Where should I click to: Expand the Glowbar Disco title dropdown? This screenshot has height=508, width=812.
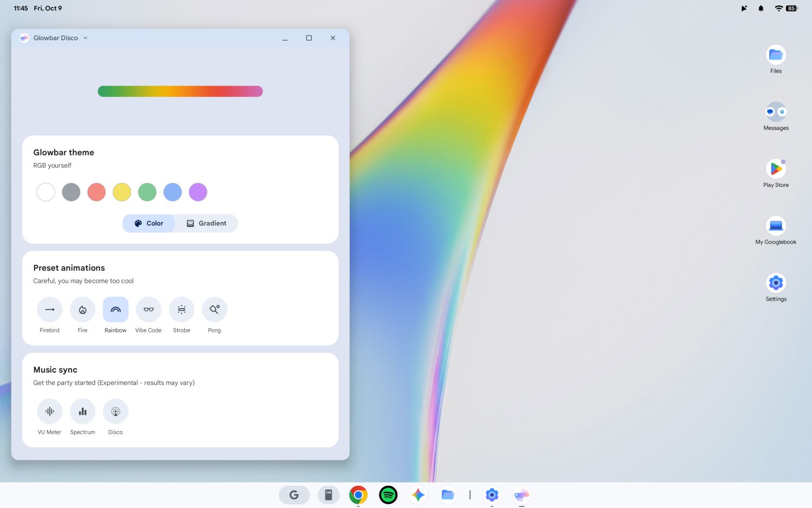pos(86,38)
